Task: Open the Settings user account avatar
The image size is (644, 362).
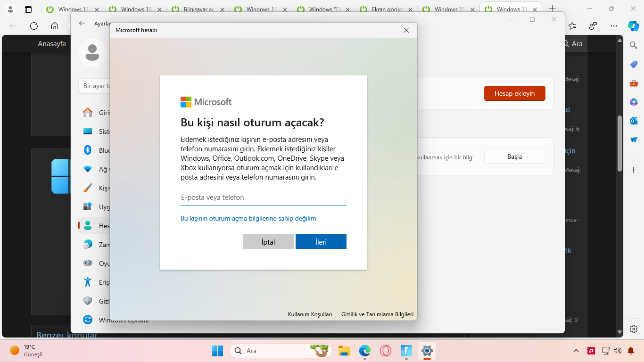Action: click(92, 53)
